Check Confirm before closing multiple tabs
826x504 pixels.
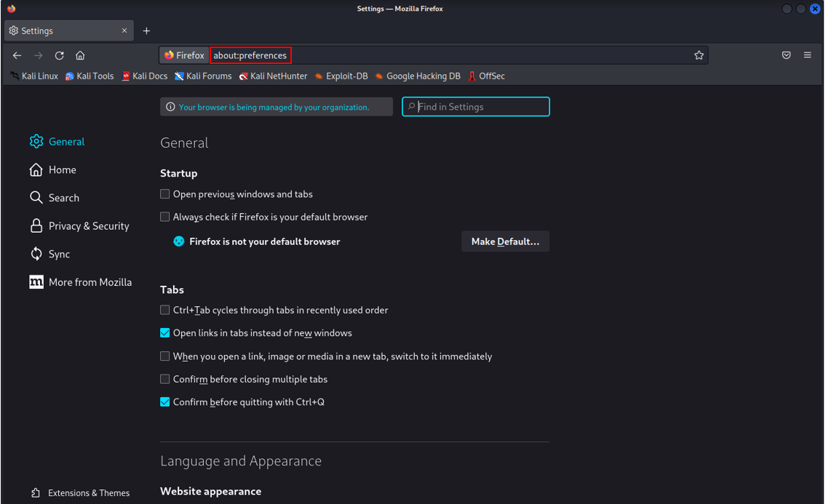coord(165,379)
